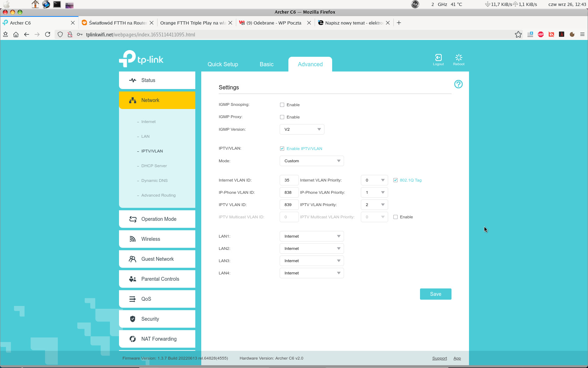Image resolution: width=588 pixels, height=368 pixels.
Task: Open the Advanced Routing submenu item
Action: (x=159, y=195)
